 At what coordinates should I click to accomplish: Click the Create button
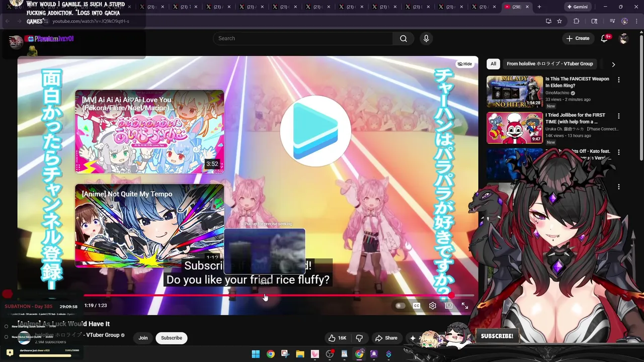(x=578, y=38)
